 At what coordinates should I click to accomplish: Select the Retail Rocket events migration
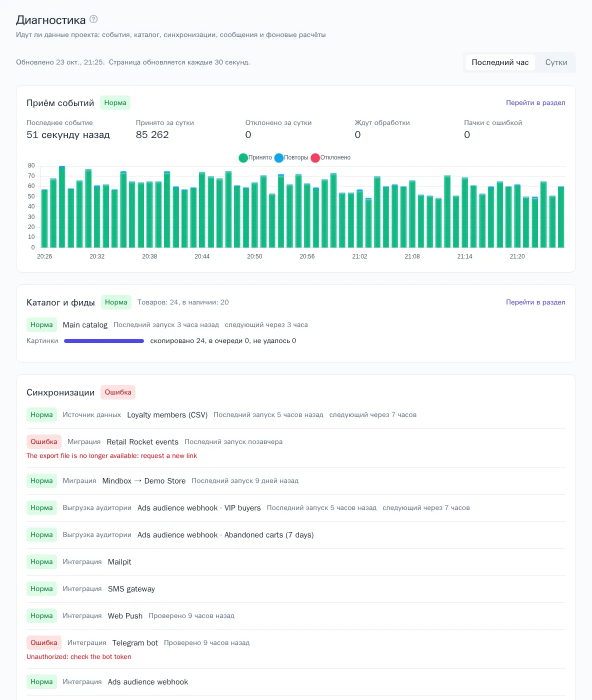click(x=142, y=442)
